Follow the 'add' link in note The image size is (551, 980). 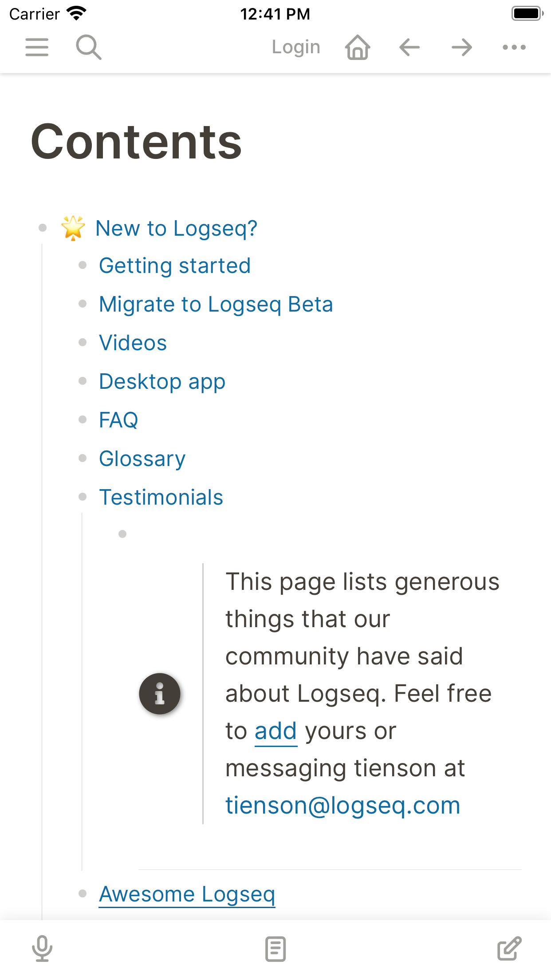[x=275, y=731]
